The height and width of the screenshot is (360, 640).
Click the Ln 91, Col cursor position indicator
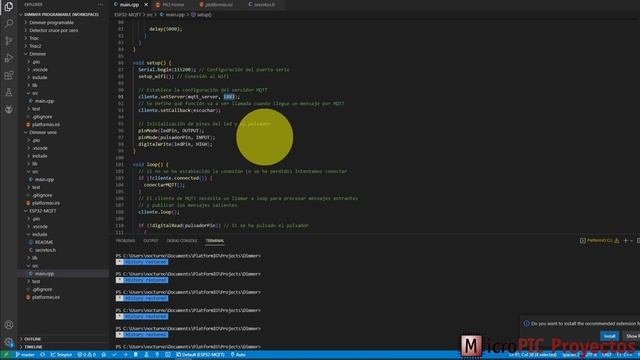click(x=533, y=355)
